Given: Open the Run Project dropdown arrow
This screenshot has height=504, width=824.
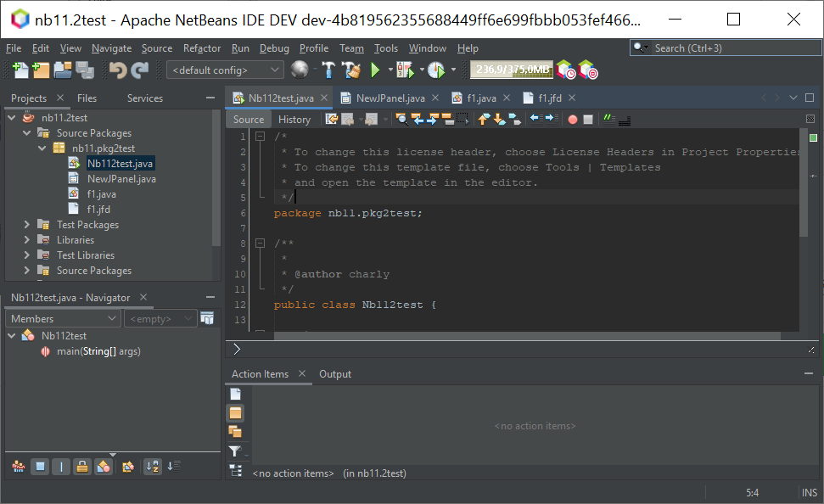Looking at the screenshot, I should coord(390,70).
